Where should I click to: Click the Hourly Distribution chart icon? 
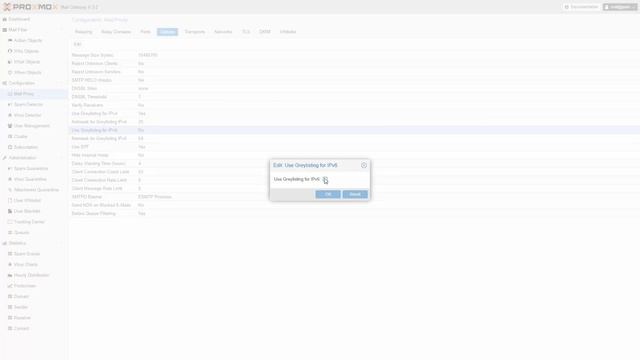(x=10, y=275)
